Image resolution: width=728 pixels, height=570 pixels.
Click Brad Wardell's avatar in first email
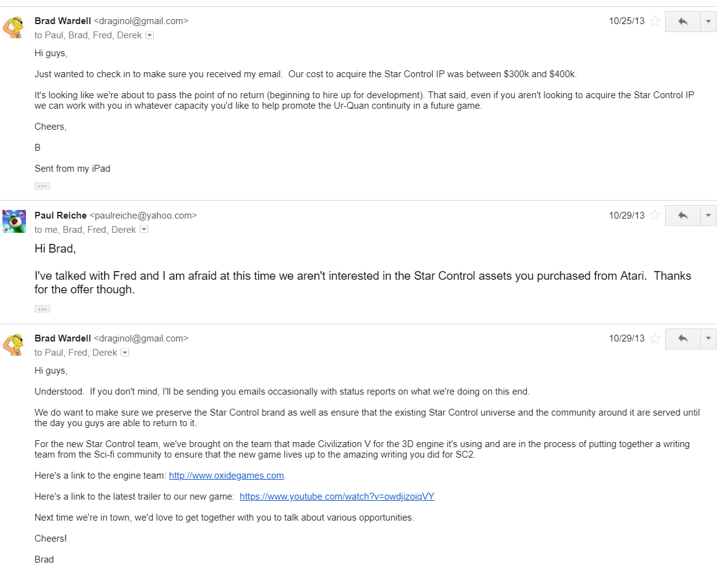coord(14,27)
